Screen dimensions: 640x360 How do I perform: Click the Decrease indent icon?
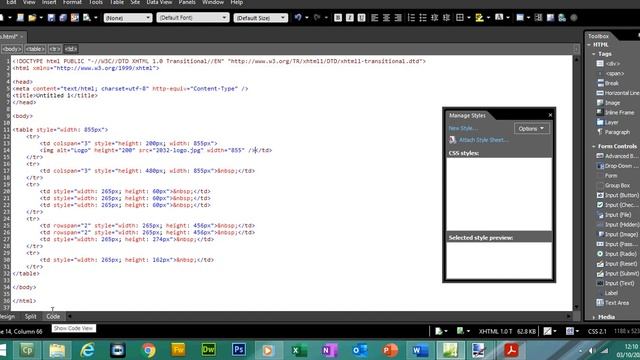tap(435, 18)
